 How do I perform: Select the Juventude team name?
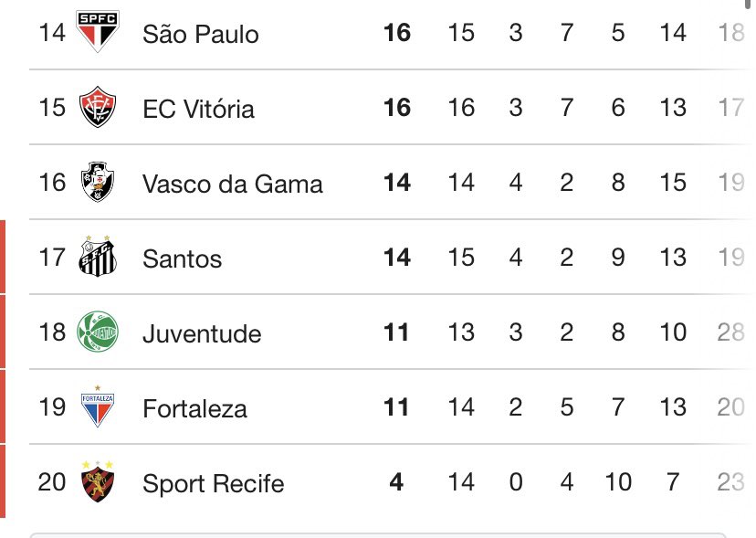[202, 334]
